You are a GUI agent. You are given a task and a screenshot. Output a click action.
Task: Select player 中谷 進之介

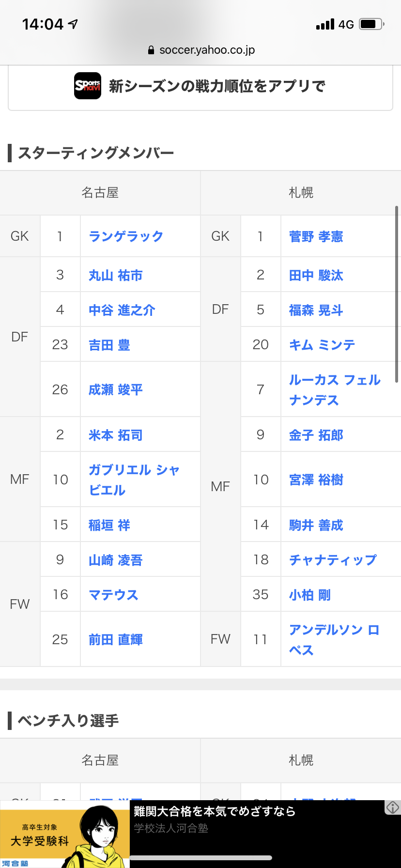coord(122,310)
